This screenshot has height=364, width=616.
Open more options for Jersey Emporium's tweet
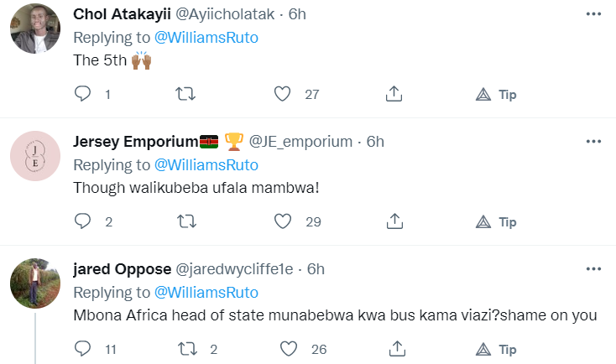click(x=593, y=142)
